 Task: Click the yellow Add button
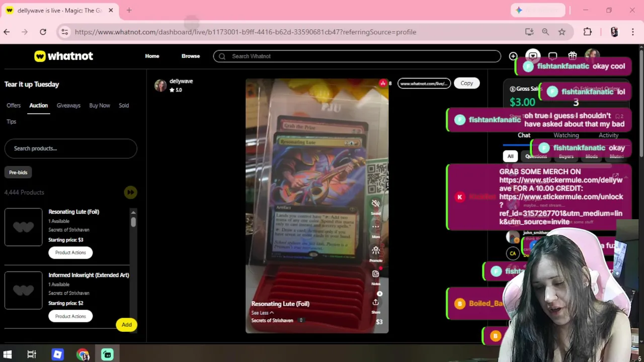(126, 325)
